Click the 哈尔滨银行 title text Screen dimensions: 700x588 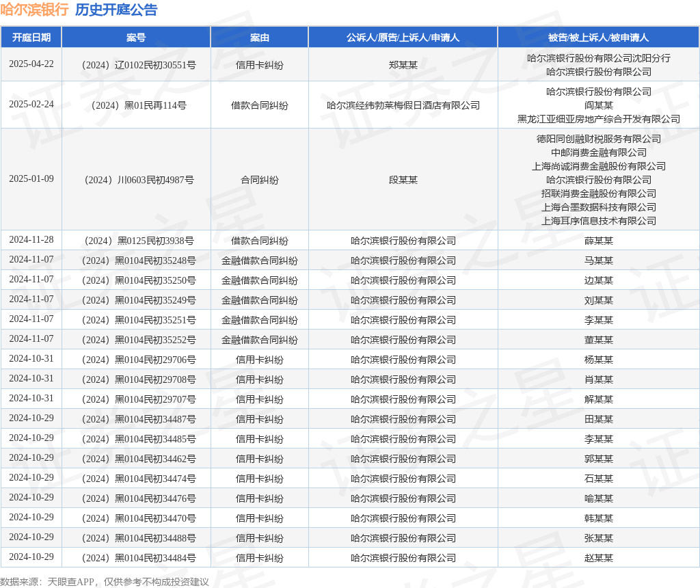34,10
